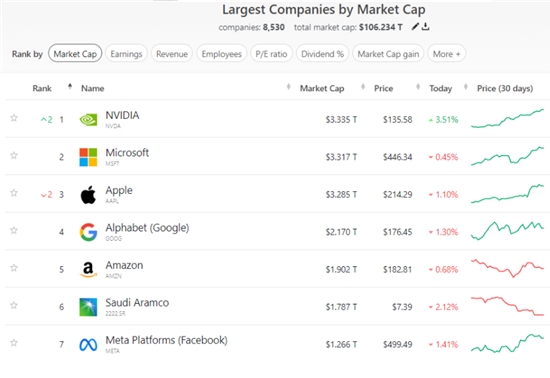The image size is (550, 378).
Task: Click the Meta Platforms logo icon
Action: pos(88,345)
